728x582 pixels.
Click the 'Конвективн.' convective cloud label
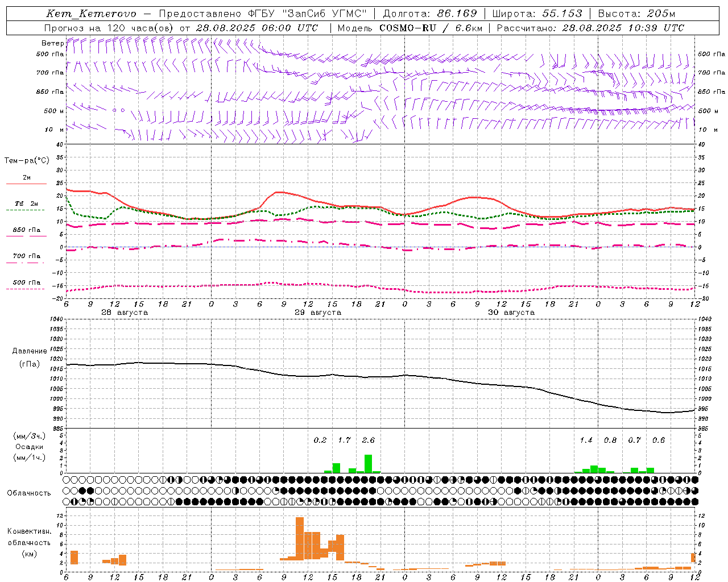[x=30, y=531]
